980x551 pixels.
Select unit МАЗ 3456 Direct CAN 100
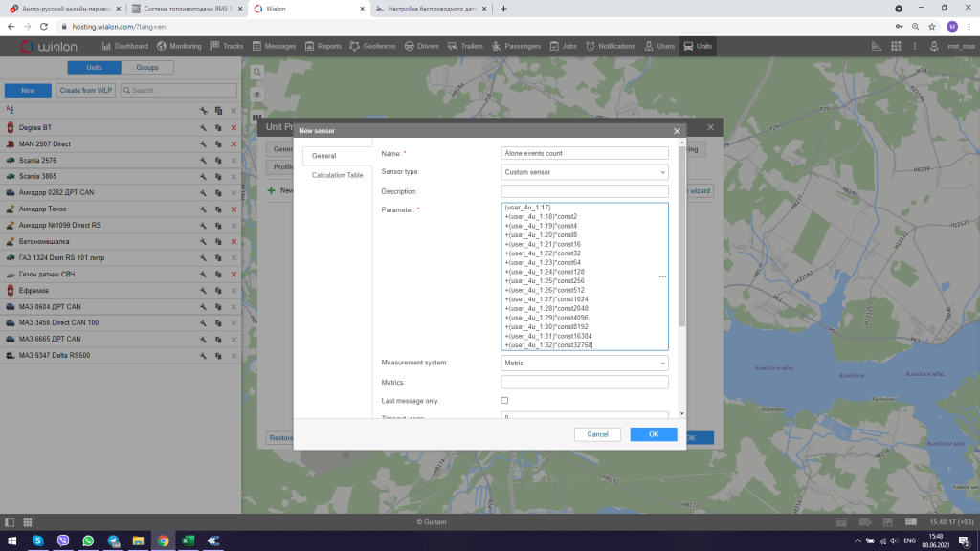[x=58, y=323]
